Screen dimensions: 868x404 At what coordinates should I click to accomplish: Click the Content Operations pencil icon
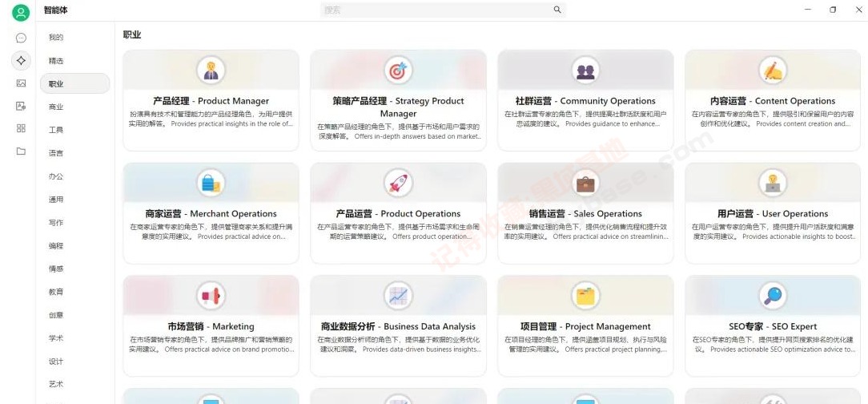(772, 71)
